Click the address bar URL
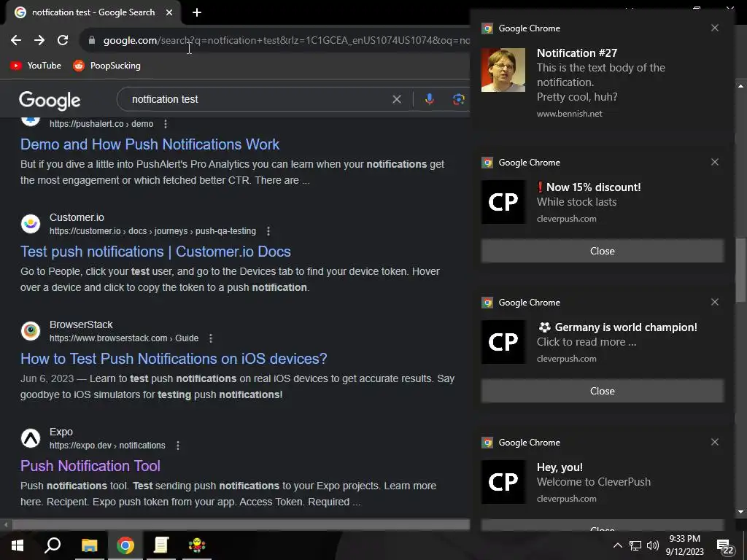The image size is (747, 560). [286, 41]
